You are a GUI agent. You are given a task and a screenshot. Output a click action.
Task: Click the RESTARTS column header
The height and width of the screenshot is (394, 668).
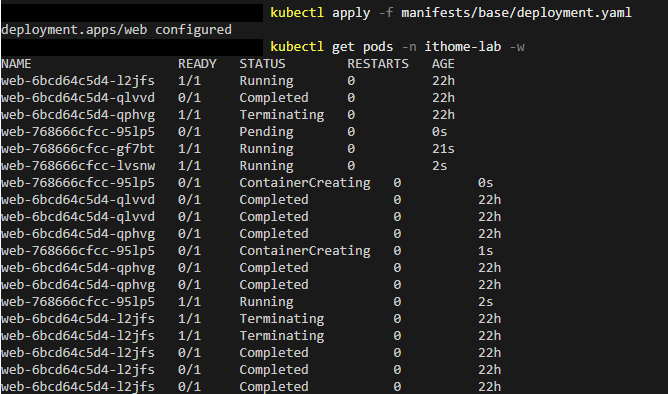(378, 64)
